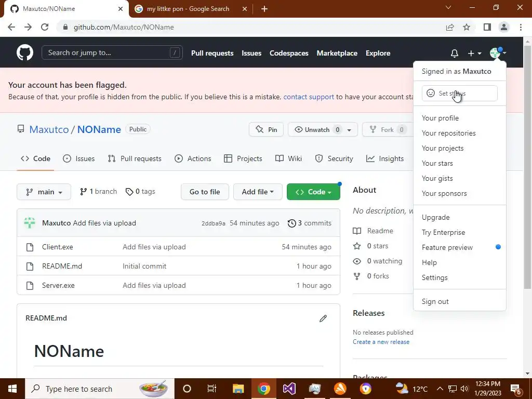
Task: Edit README with the pencil icon
Action: coord(323,318)
